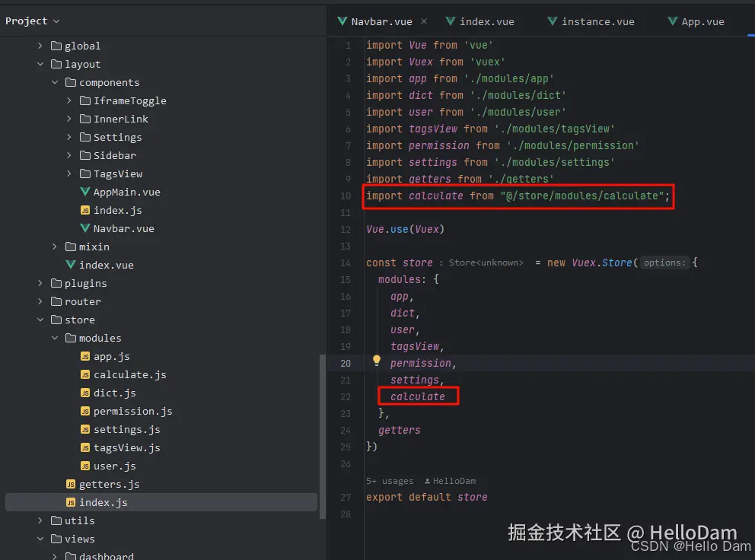The width and height of the screenshot is (755, 560).
Task: Select calculate.js in the project tree
Action: [x=129, y=374]
